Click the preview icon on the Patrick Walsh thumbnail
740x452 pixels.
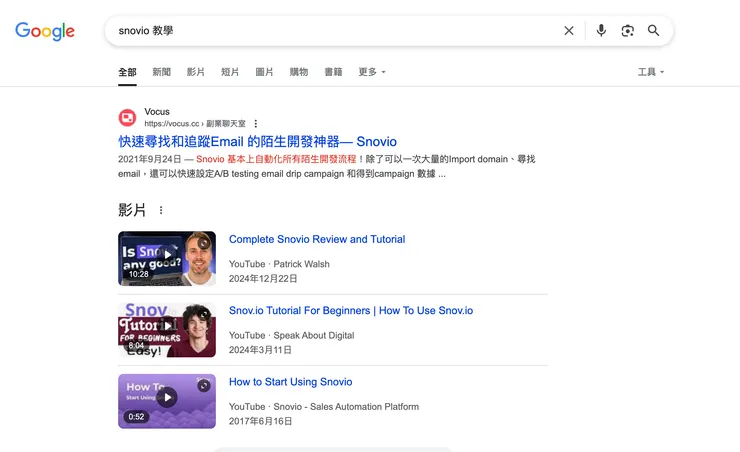pyautogui.click(x=204, y=243)
